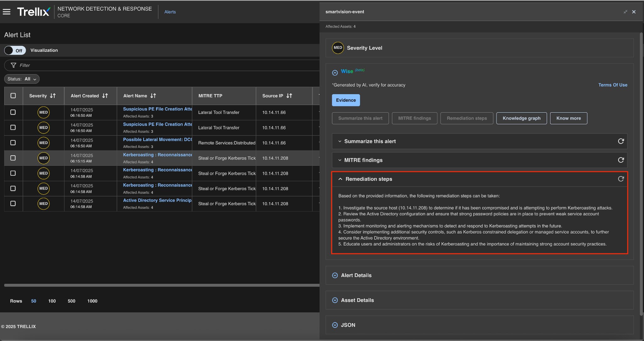644x341 pixels.
Task: Expand the JSON section
Action: click(335, 325)
